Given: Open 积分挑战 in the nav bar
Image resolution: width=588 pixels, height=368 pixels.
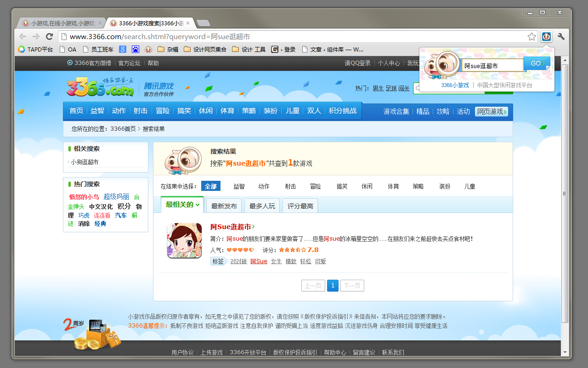Looking at the screenshot, I should tap(343, 111).
